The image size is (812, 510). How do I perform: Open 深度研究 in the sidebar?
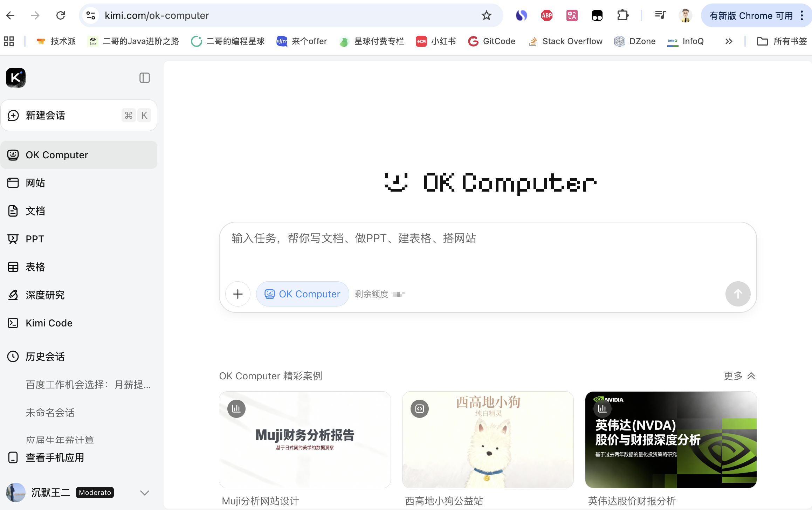point(45,295)
